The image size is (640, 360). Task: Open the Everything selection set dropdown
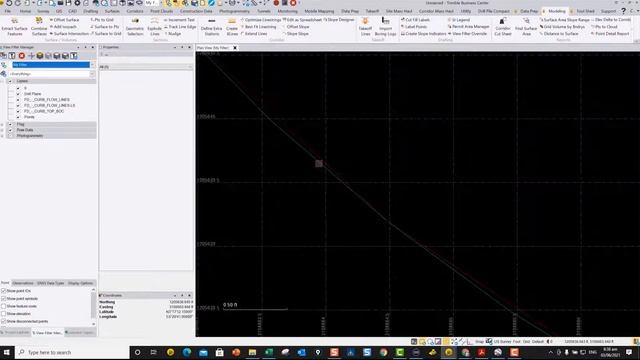tap(92, 74)
